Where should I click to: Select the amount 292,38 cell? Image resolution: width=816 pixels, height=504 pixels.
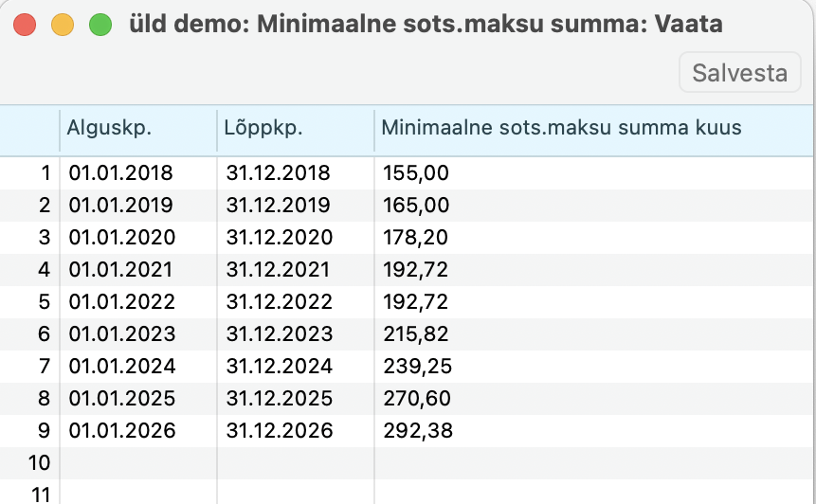pos(417,431)
